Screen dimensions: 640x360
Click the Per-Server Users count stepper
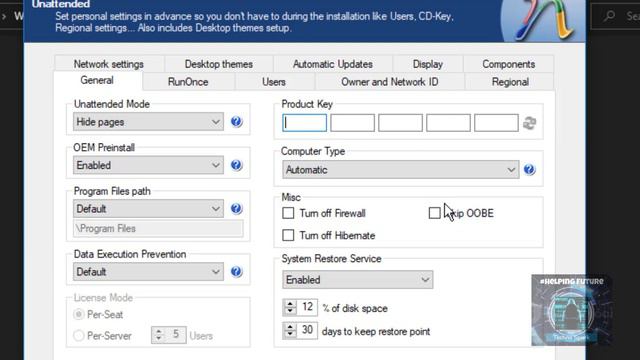click(159, 335)
